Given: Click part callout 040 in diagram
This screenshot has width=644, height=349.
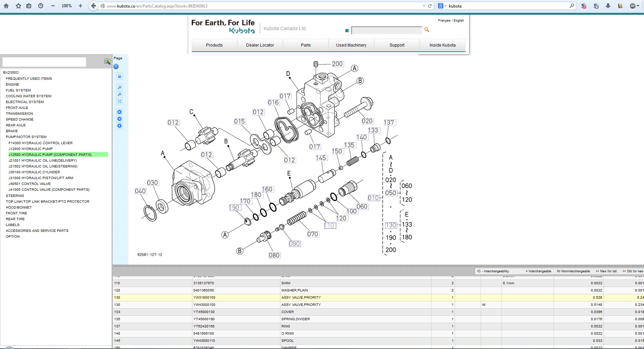Looking at the screenshot, I should pos(140,191).
